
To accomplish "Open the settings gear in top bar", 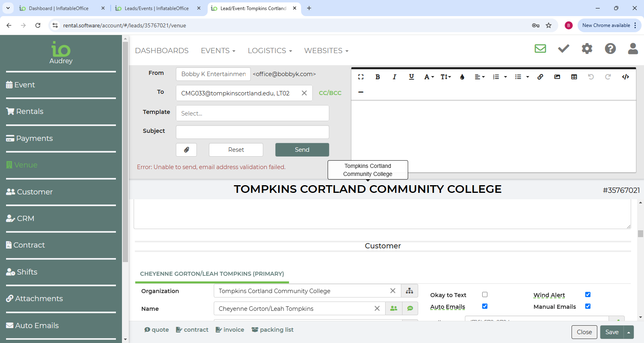I will click(x=587, y=49).
